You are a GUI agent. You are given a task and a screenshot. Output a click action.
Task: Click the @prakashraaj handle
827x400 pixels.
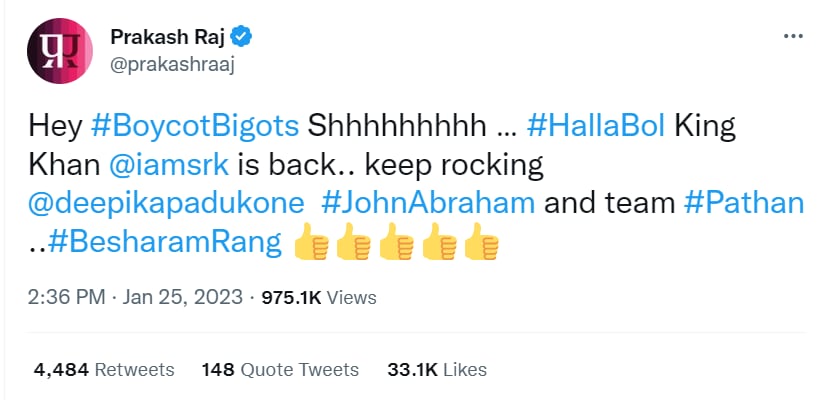pyautogui.click(x=172, y=65)
